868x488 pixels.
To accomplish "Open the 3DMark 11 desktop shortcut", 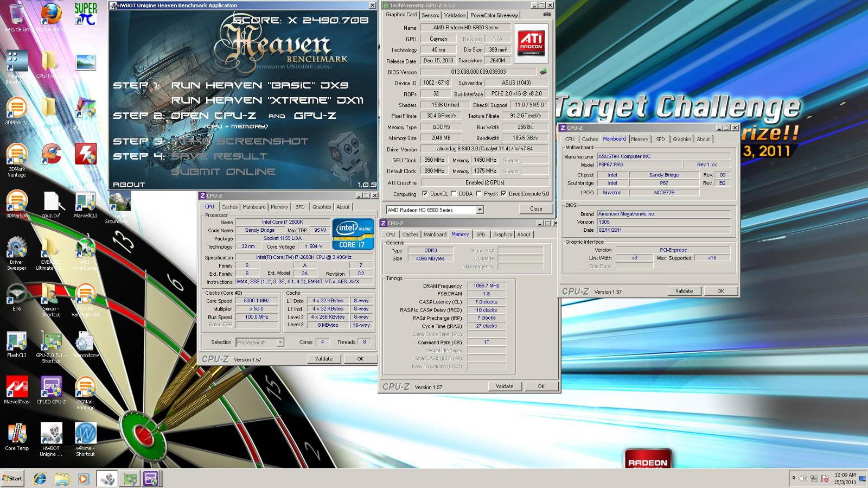I will (x=16, y=112).
